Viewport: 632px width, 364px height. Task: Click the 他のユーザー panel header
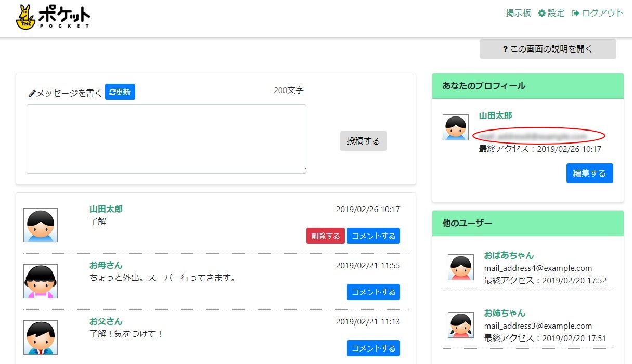pos(528,223)
